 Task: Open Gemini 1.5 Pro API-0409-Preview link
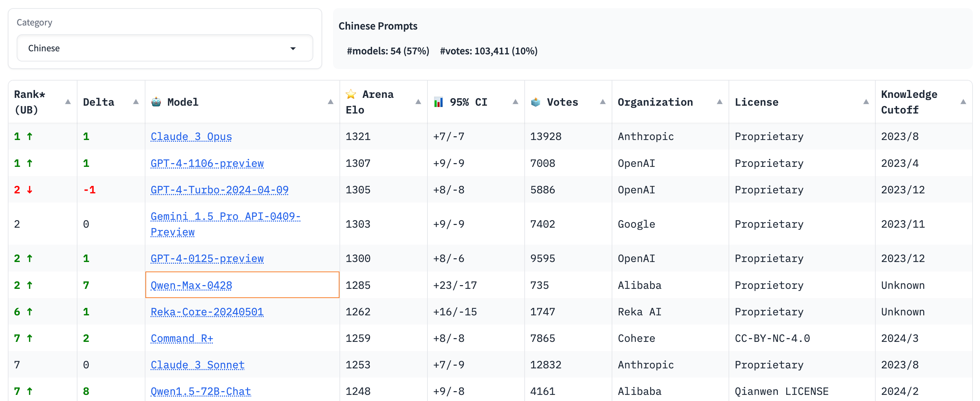[226, 224]
